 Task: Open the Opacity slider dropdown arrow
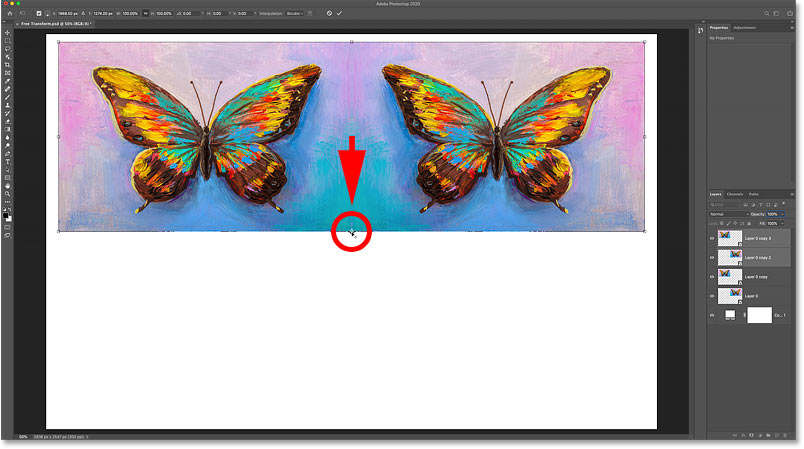coord(782,214)
